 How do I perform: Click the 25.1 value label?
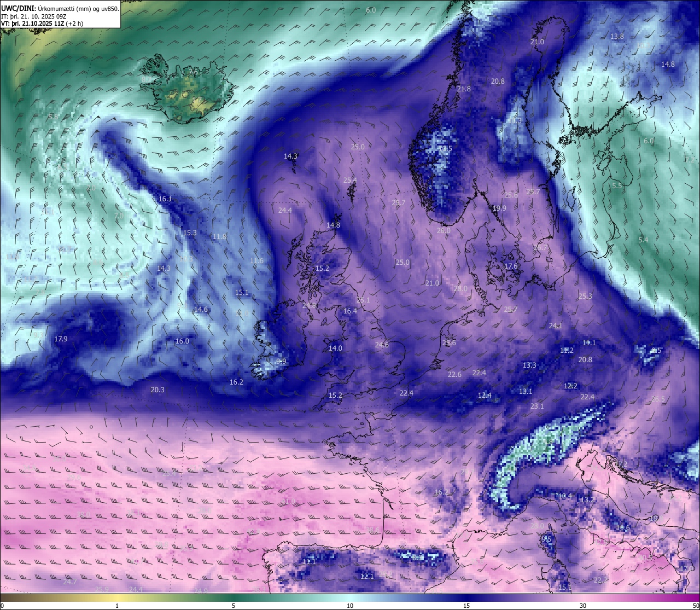363,300
